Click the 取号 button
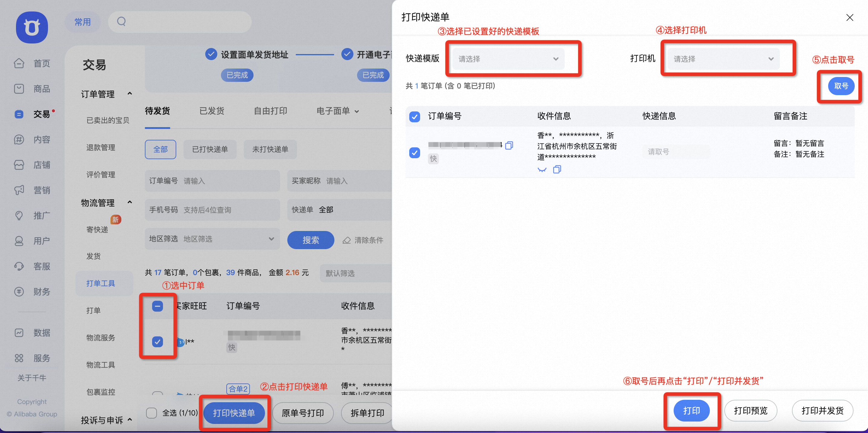This screenshot has height=433, width=868. coord(841,86)
